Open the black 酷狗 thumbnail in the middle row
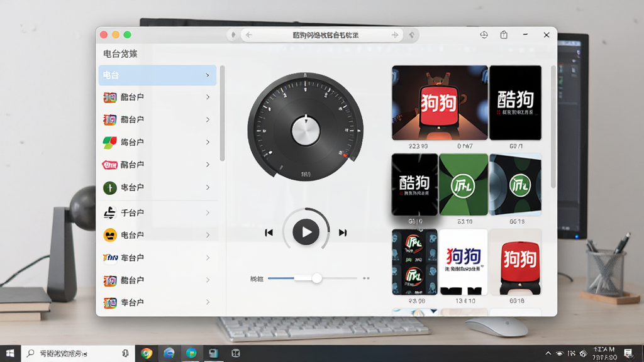 click(x=414, y=185)
